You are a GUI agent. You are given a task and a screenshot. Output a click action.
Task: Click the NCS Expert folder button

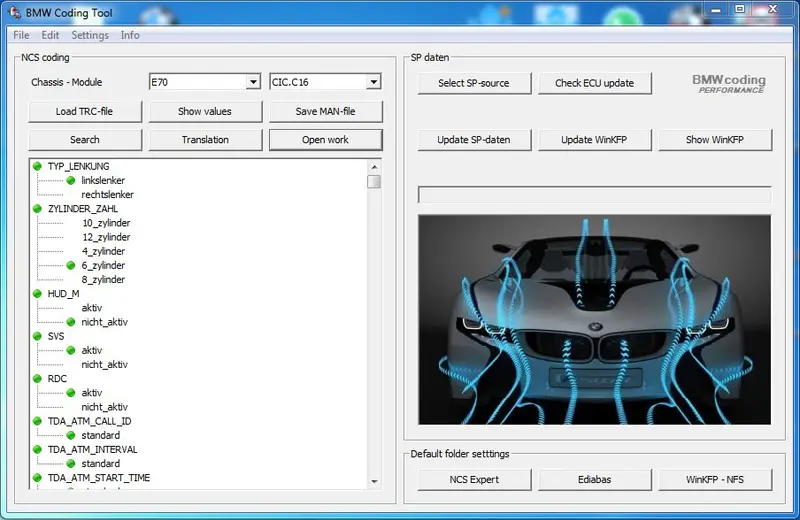point(474,480)
